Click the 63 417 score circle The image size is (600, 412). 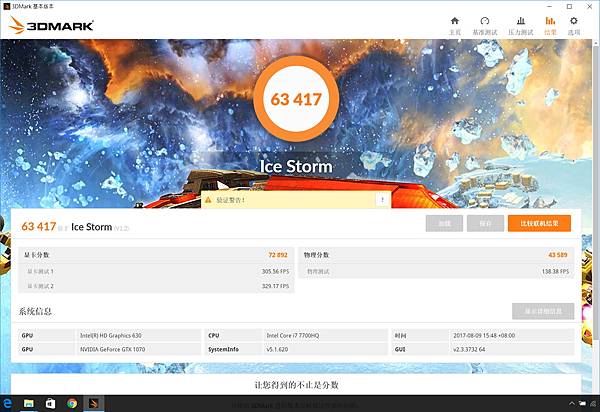296,99
